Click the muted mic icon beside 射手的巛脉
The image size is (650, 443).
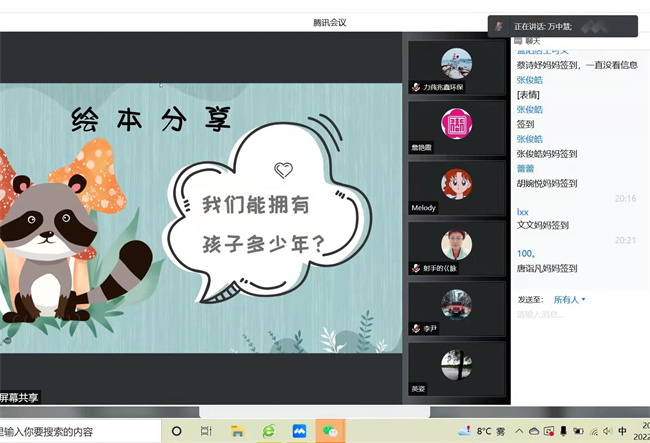click(x=415, y=268)
